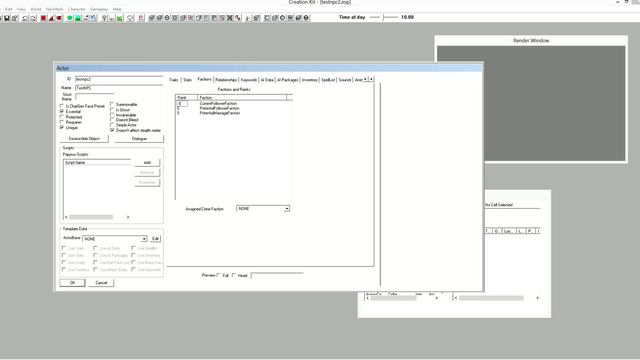Select the Factions tab

pyautogui.click(x=204, y=79)
